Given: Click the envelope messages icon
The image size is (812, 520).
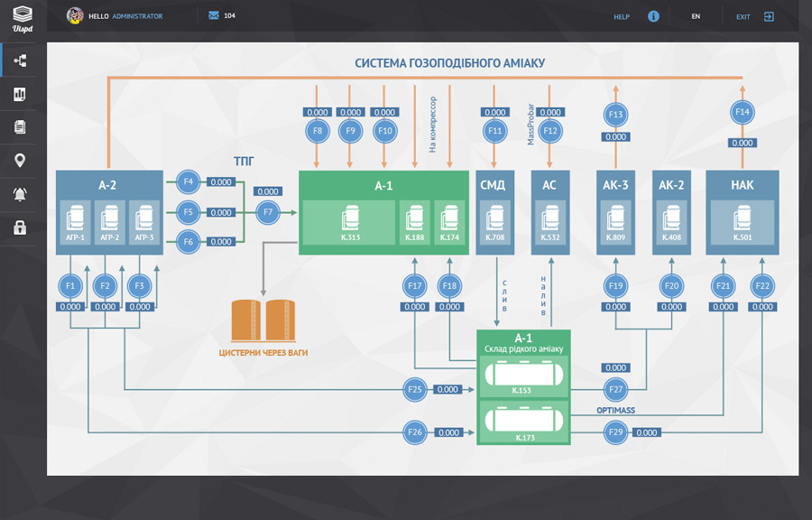Looking at the screenshot, I should 214,16.
